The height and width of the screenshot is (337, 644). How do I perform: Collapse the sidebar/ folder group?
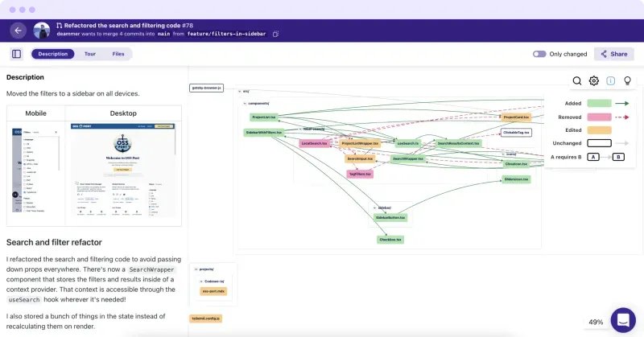(x=375, y=208)
